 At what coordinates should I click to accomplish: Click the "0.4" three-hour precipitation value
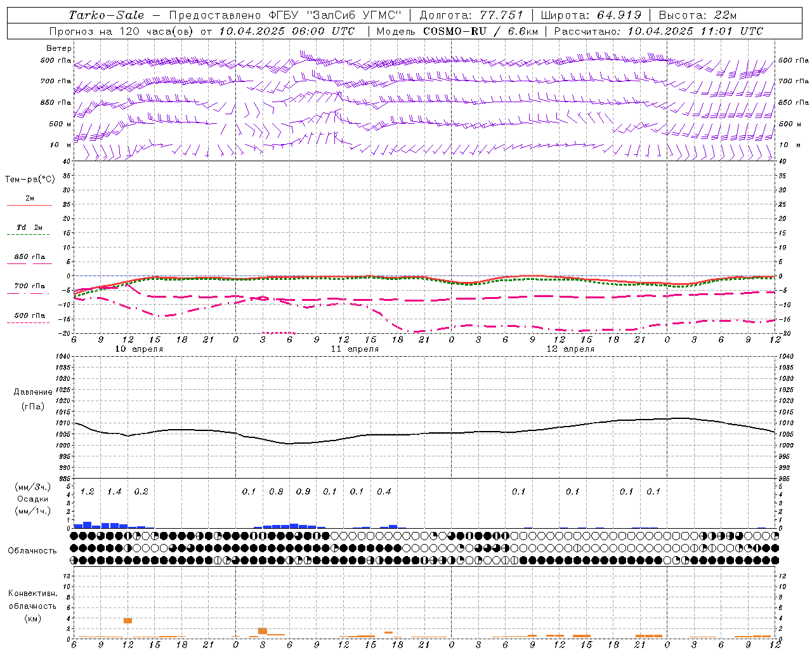click(x=384, y=492)
